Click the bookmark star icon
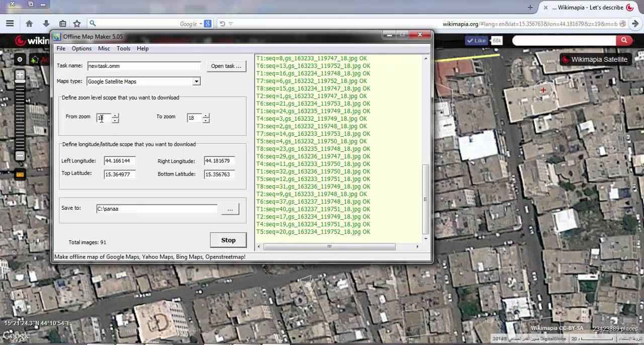Viewport: 644px width, 345px height. [77, 24]
